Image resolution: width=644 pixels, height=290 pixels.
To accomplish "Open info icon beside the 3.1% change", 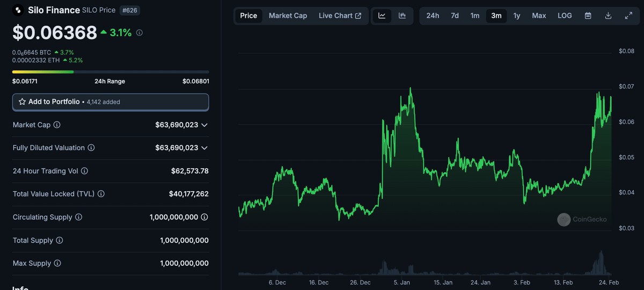I will (140, 33).
